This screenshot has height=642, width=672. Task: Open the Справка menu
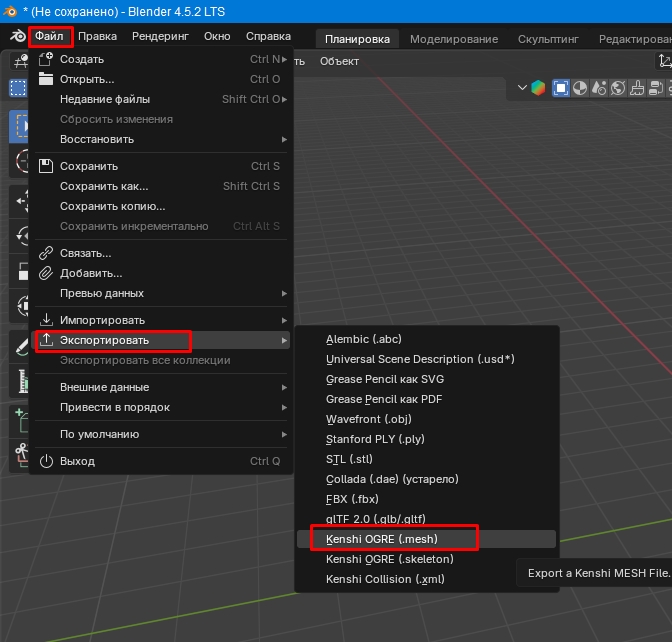268,36
